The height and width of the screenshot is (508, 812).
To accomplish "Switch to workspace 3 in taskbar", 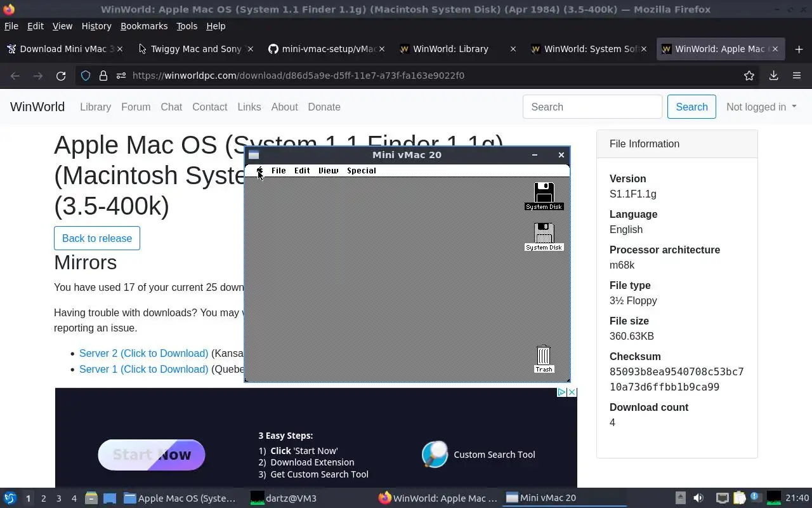I will tap(59, 498).
